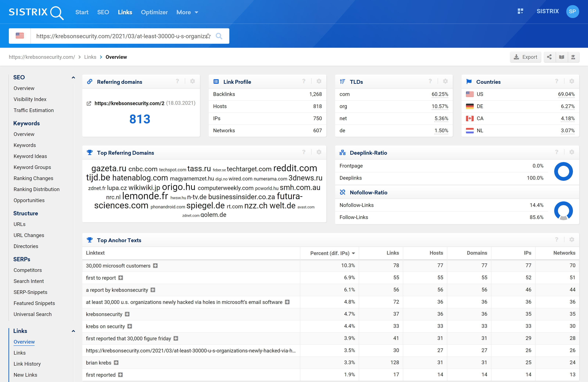Expand 'krebs on security' anchor row
This screenshot has width=588, height=382.
tap(130, 326)
